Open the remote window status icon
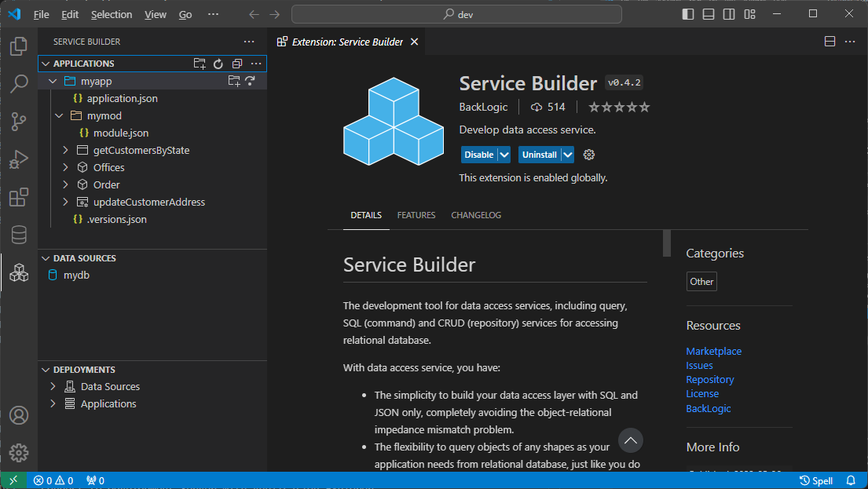 [14, 480]
